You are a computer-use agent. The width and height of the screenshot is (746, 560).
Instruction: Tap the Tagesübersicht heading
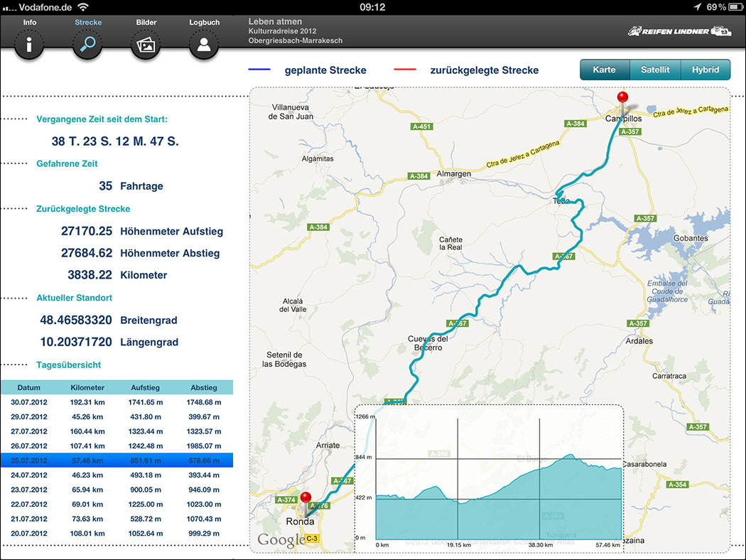(x=68, y=365)
